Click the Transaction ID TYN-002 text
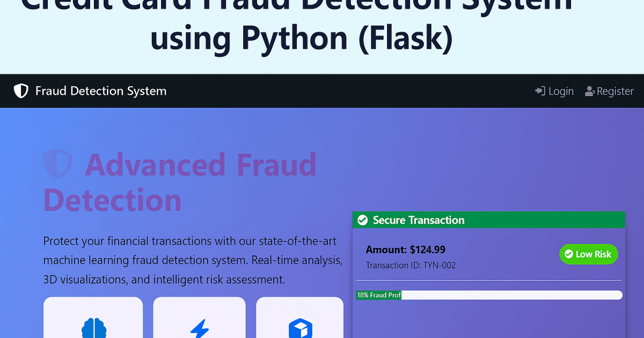644x338 pixels. (x=411, y=265)
